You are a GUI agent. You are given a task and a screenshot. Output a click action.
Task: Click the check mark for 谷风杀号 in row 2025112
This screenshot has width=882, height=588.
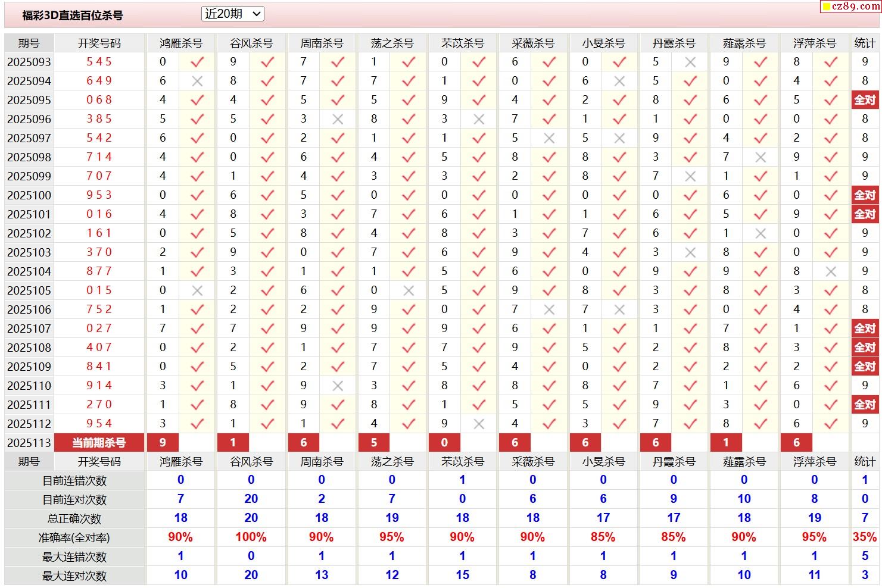(x=267, y=424)
